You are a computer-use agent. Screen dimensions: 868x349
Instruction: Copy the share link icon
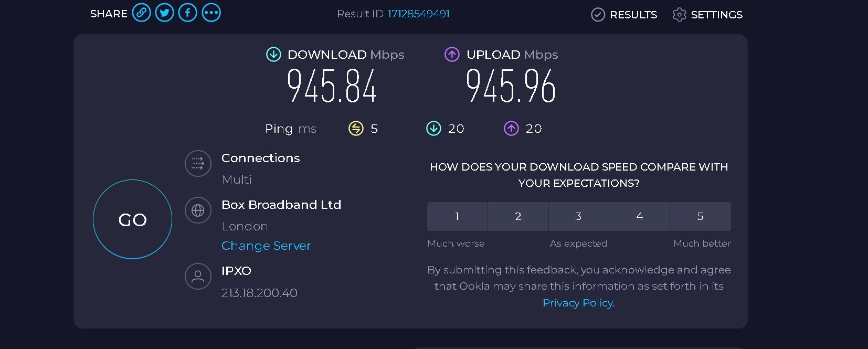(x=141, y=13)
